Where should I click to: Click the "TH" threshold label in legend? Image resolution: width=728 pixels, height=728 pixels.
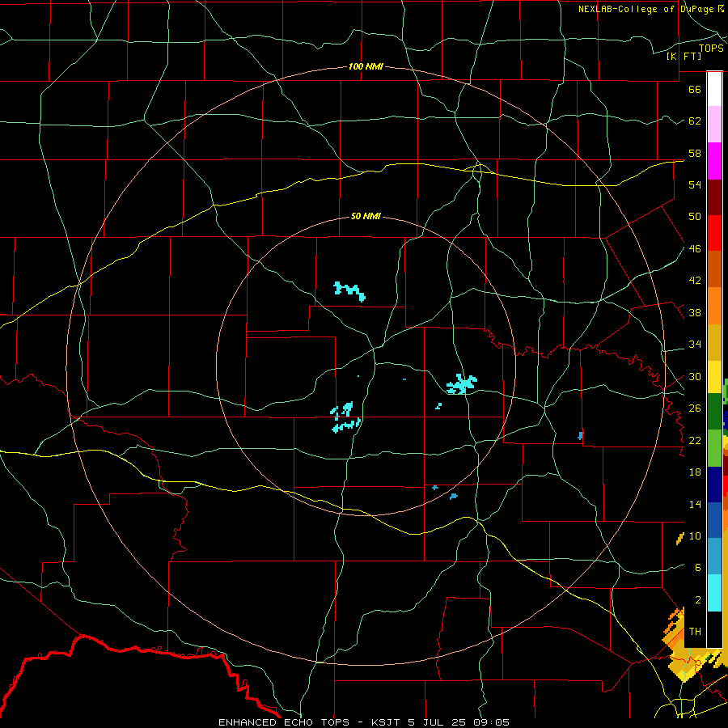695,632
